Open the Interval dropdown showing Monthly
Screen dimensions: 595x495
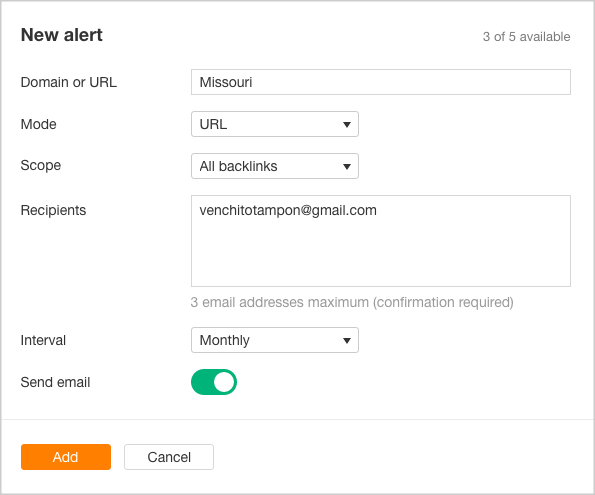pyautogui.click(x=275, y=340)
